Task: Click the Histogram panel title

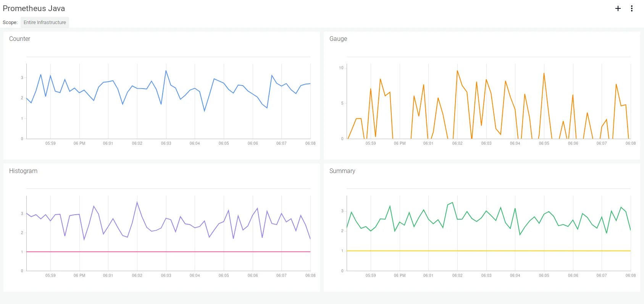Action: 23,171
